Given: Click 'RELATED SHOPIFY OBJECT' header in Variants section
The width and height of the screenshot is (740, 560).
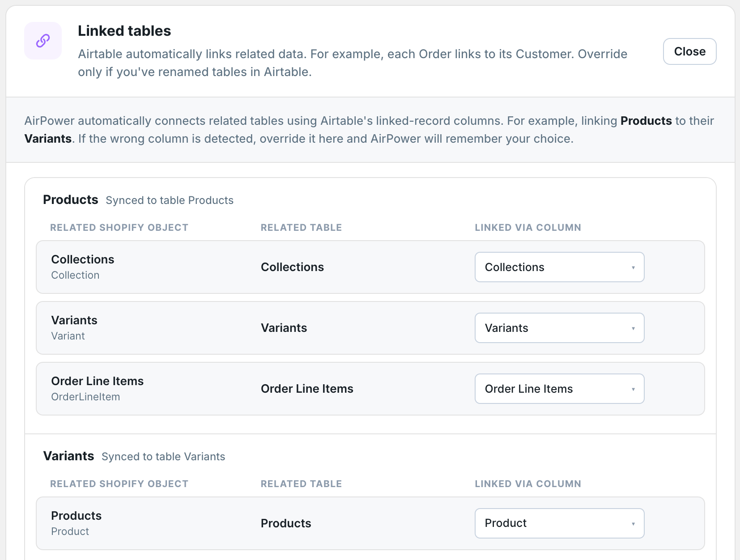Looking at the screenshot, I should coord(119,484).
